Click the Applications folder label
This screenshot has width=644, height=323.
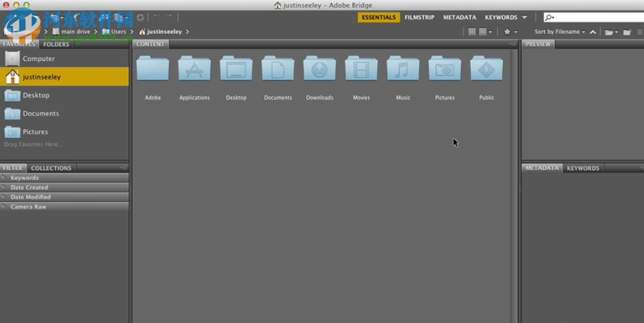(194, 98)
